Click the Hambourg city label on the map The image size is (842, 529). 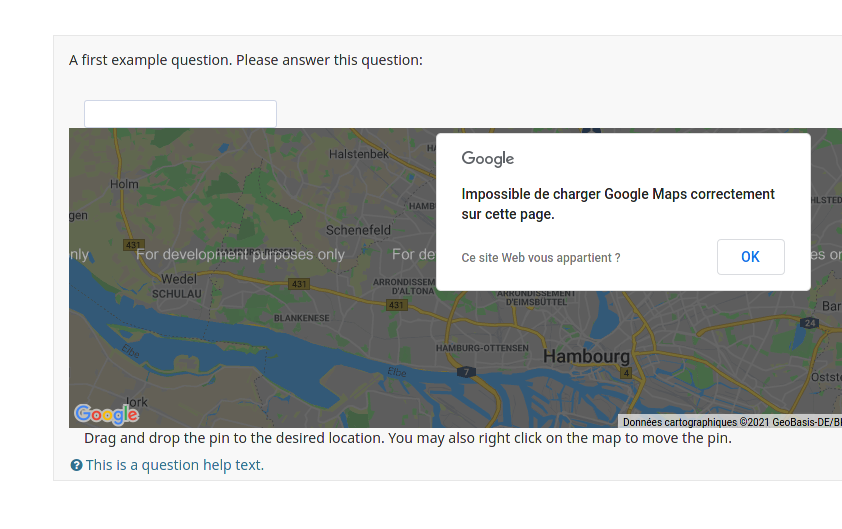point(586,356)
